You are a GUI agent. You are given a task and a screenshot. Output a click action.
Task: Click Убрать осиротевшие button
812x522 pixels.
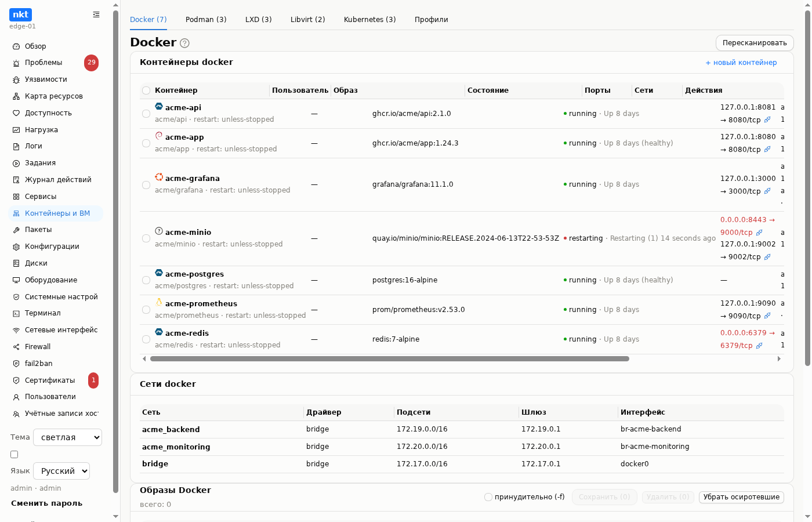(741, 497)
